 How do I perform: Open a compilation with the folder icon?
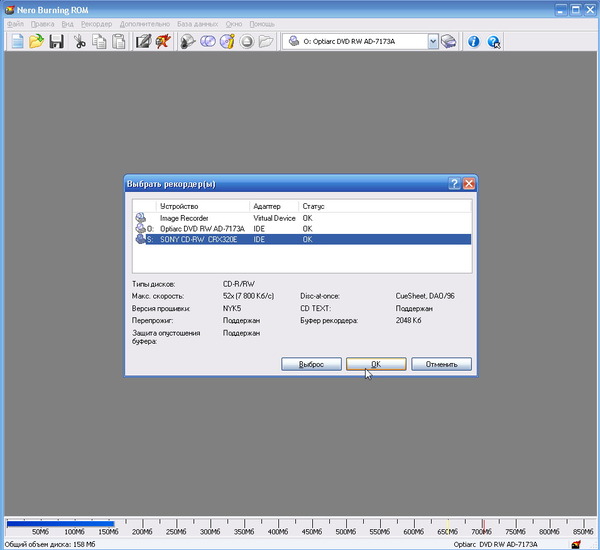(36, 41)
